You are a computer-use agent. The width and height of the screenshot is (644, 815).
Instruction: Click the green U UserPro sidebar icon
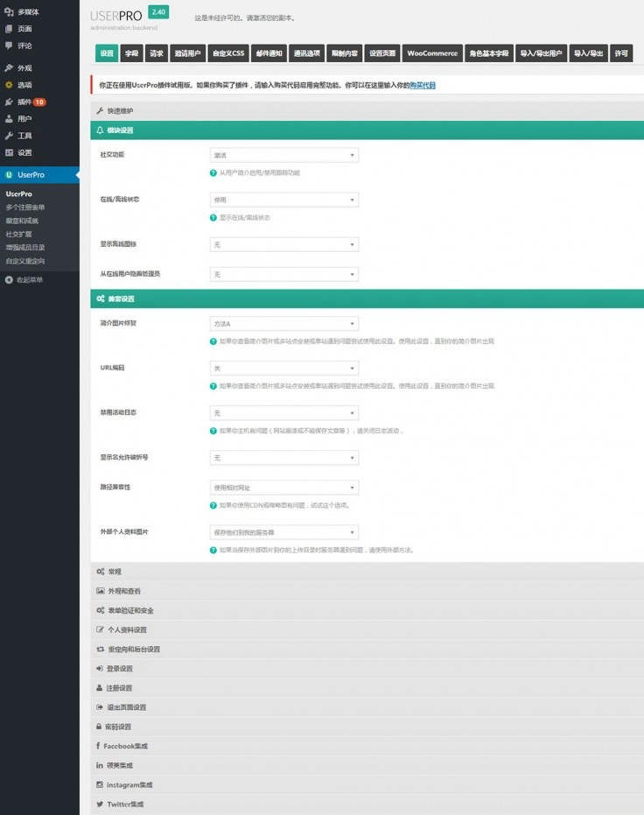click(9, 175)
